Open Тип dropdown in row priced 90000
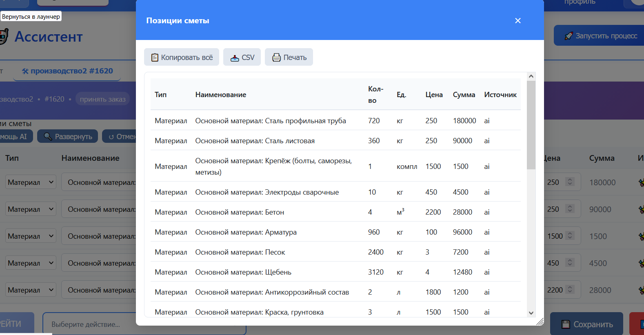 click(x=31, y=209)
